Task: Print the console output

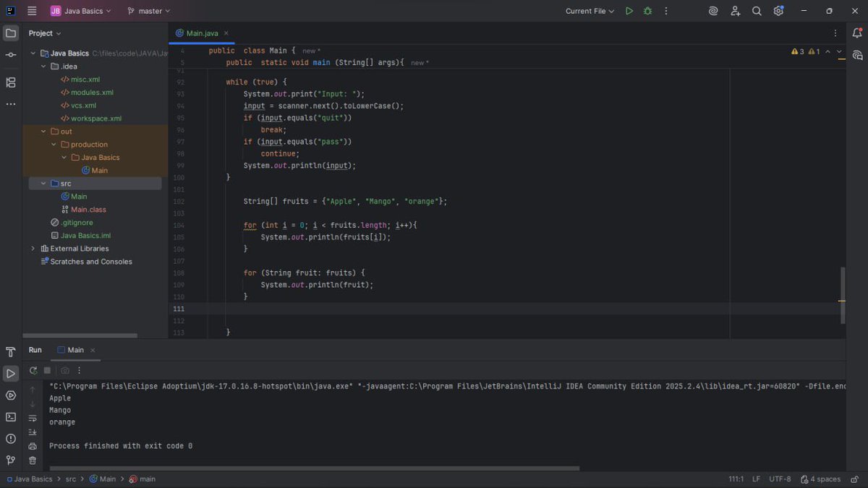Action: [x=33, y=446]
